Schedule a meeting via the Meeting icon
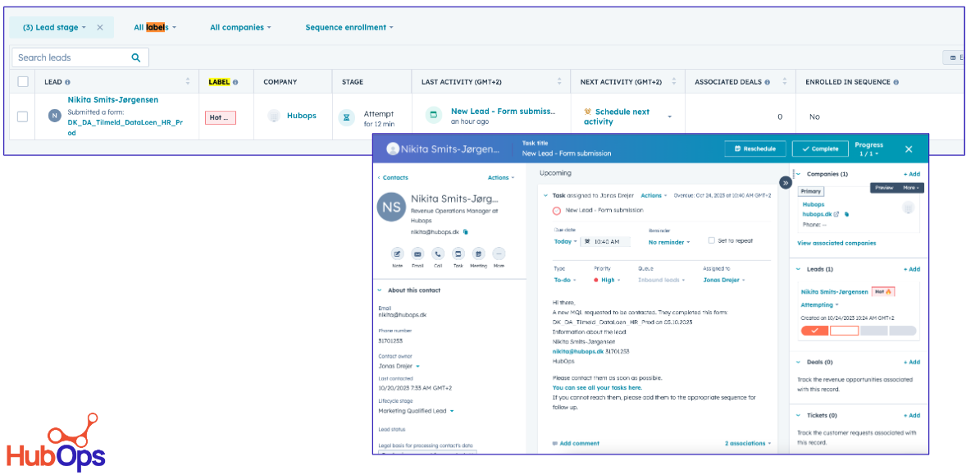The height and width of the screenshot is (475, 980). [479, 253]
